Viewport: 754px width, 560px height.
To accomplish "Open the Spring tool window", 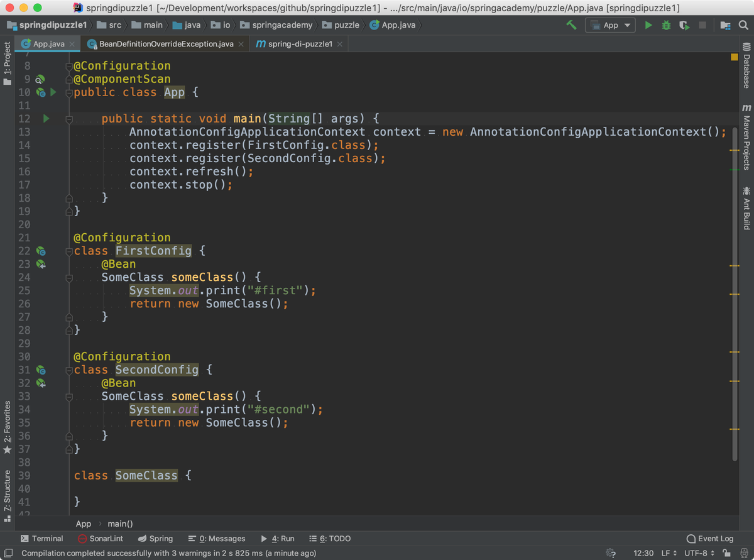I will [155, 539].
